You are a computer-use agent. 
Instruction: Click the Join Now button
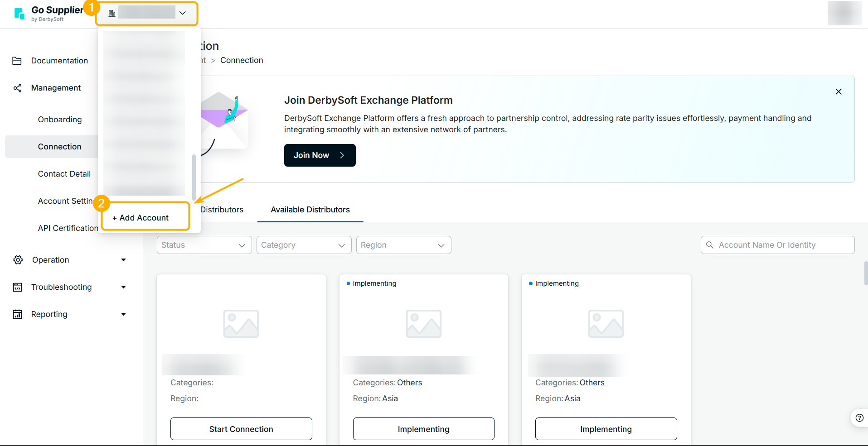tap(320, 155)
